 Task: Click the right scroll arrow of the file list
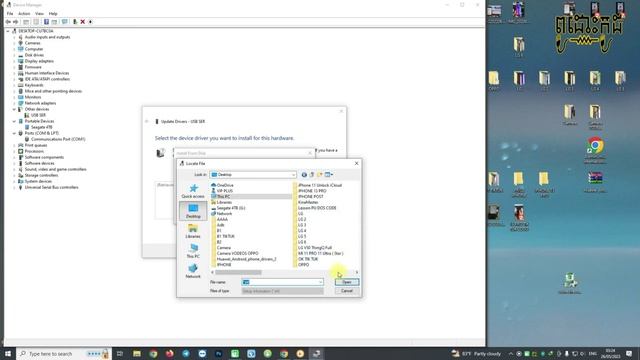(x=357, y=272)
